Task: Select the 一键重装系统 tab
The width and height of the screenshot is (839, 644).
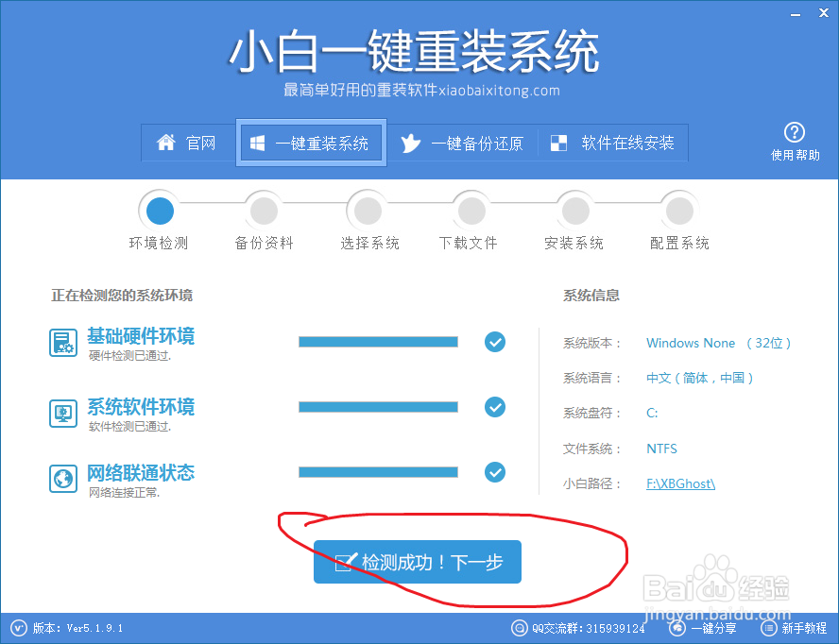Action: pyautogui.click(x=311, y=143)
